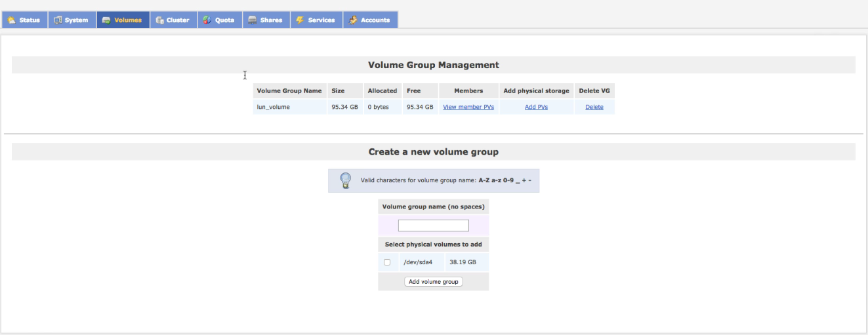The height and width of the screenshot is (335, 868).
Task: Click the System tab monitor icon
Action: (x=58, y=20)
